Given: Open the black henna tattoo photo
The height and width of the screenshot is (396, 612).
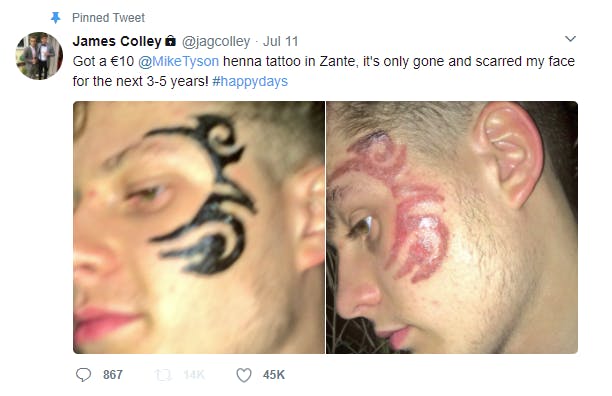Looking at the screenshot, I should click(199, 227).
